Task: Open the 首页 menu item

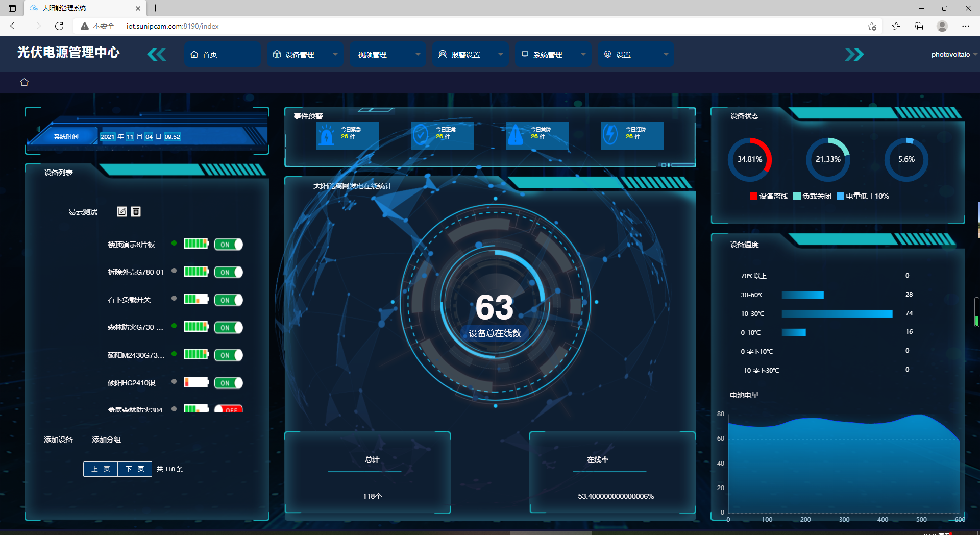Action: pyautogui.click(x=223, y=55)
